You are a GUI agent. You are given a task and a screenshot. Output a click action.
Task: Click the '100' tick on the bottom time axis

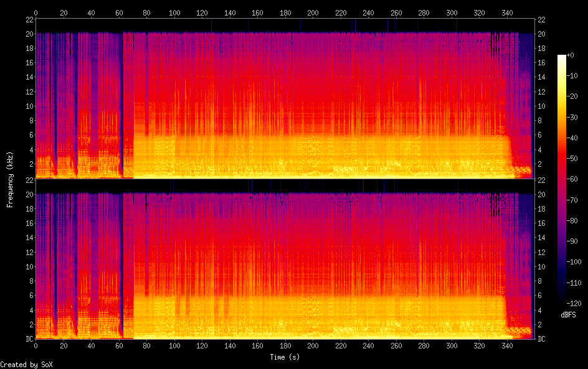(174, 346)
